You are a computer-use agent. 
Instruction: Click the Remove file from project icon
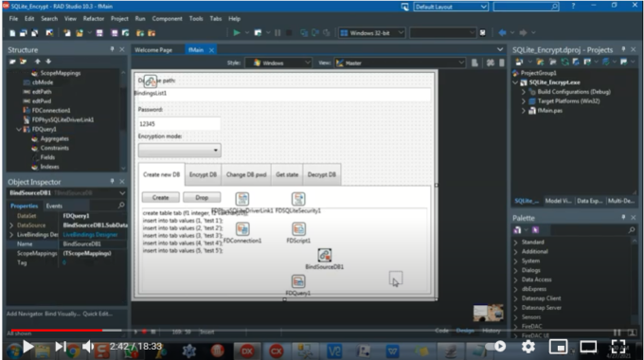coord(152,33)
